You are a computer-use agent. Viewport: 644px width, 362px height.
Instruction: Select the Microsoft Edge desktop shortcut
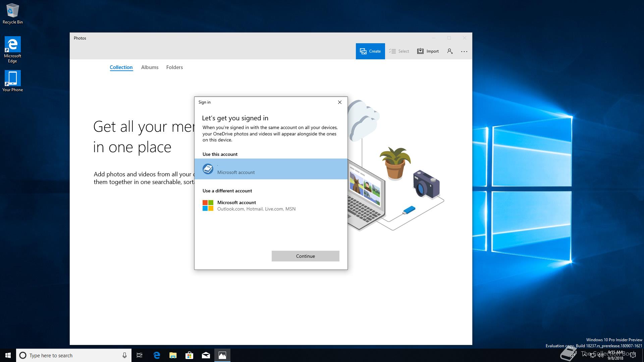[13, 49]
